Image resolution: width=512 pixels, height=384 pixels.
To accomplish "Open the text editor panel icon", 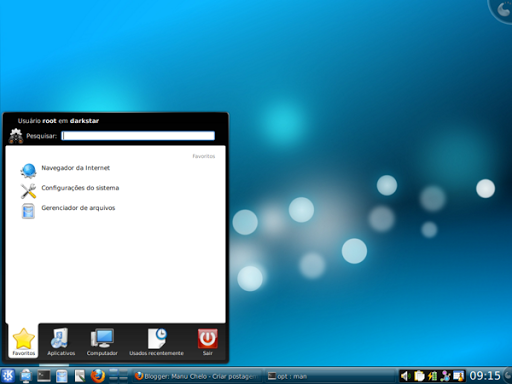I will [80, 376].
